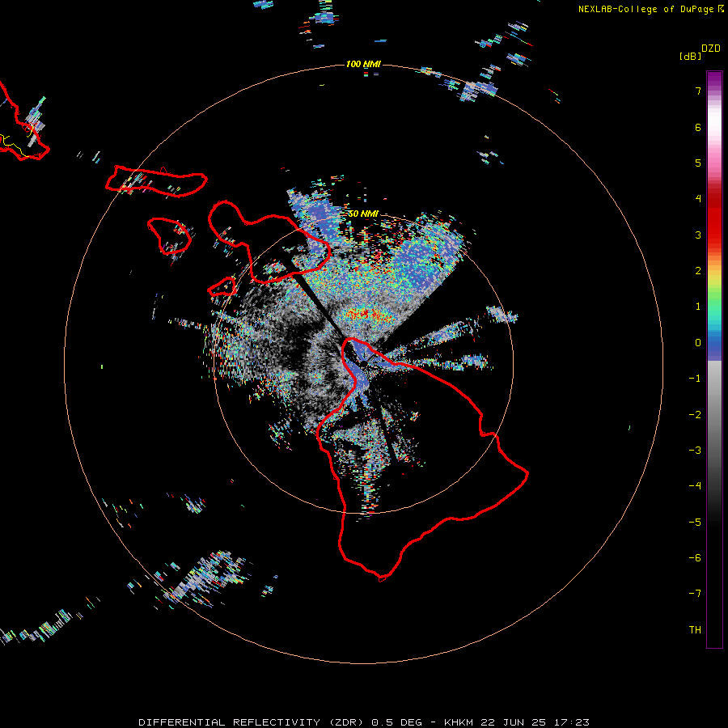Image resolution: width=728 pixels, height=728 pixels.
Task: Click the -6 value on color scale
Action: (695, 557)
